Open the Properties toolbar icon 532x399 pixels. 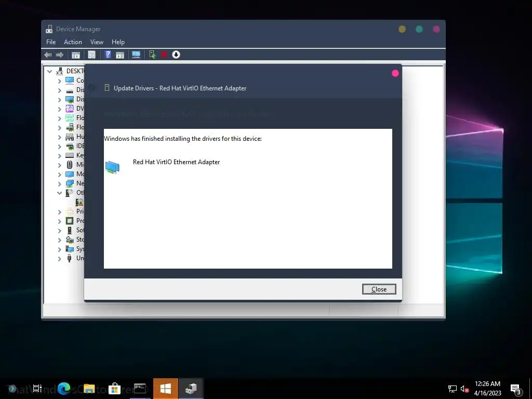point(91,55)
